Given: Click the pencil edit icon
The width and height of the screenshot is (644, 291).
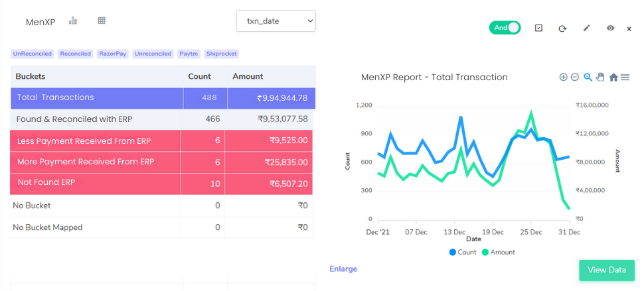Looking at the screenshot, I should tap(586, 29).
